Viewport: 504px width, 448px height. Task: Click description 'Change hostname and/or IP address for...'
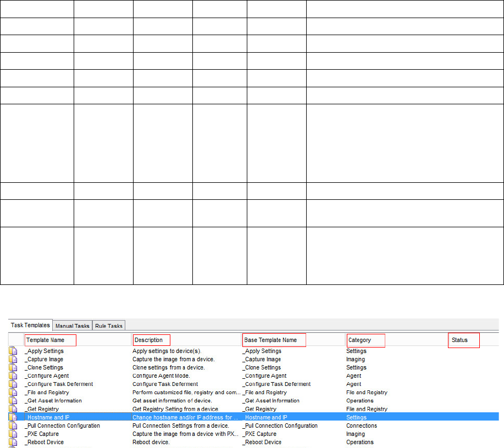pos(185,417)
